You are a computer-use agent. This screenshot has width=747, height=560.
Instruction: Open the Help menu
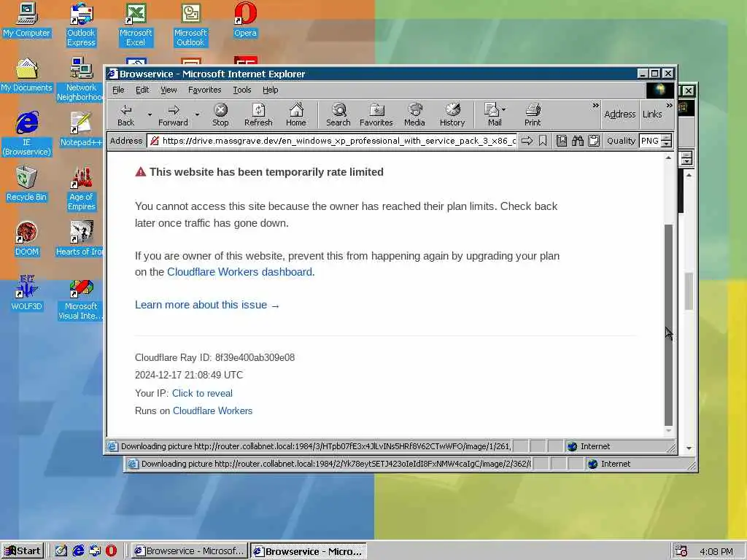[270, 90]
